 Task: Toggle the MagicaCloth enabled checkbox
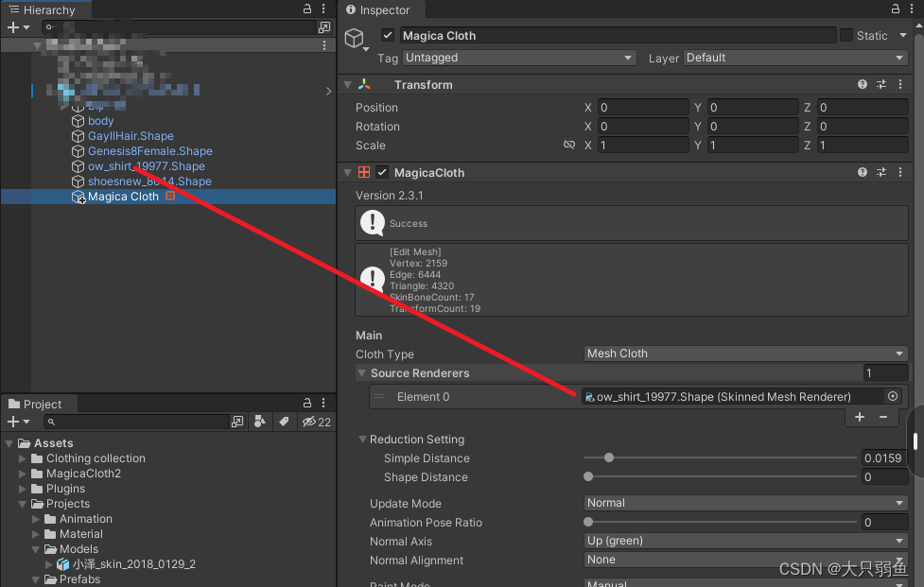coord(382,173)
